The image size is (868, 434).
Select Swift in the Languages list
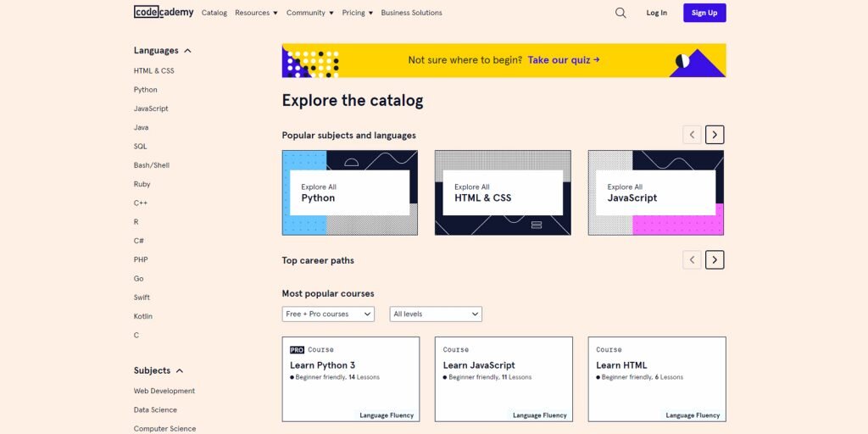(142, 298)
